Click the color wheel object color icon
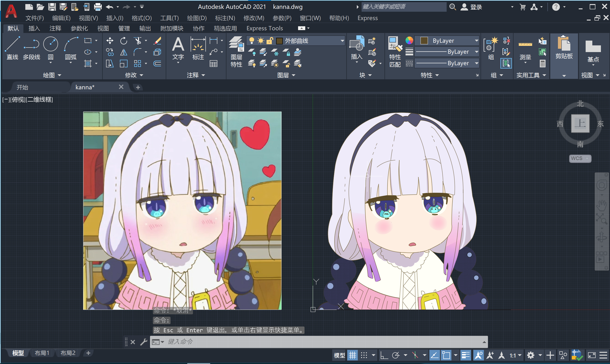 pyautogui.click(x=409, y=40)
